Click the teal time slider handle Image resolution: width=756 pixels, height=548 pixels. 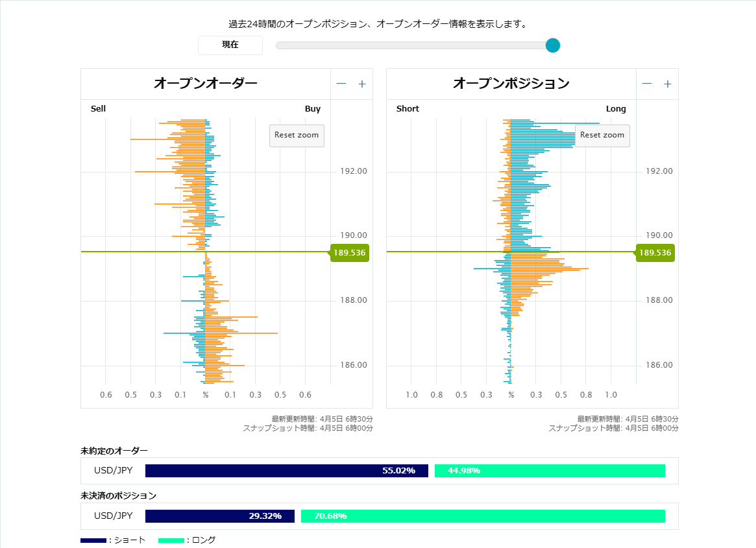[552, 45]
